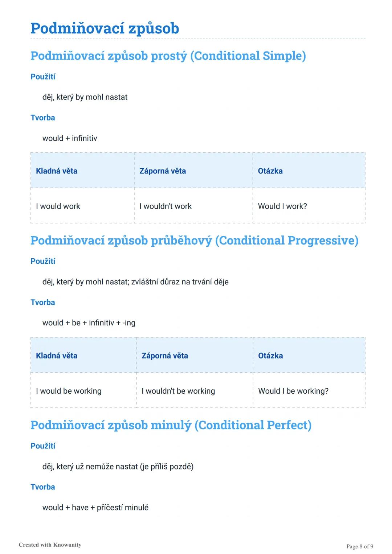Screen dimensions: 392x554
Task: Select the "I wouldn't work" table cell
Action: point(166,206)
